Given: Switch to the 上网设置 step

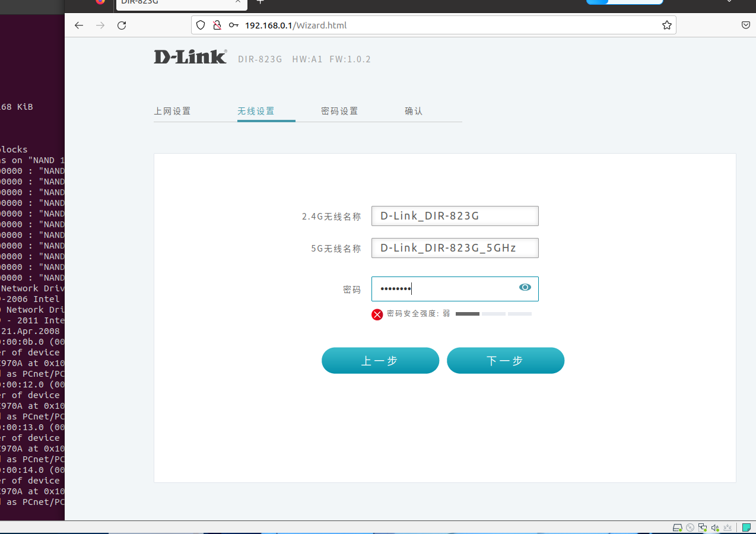Looking at the screenshot, I should pos(172,112).
